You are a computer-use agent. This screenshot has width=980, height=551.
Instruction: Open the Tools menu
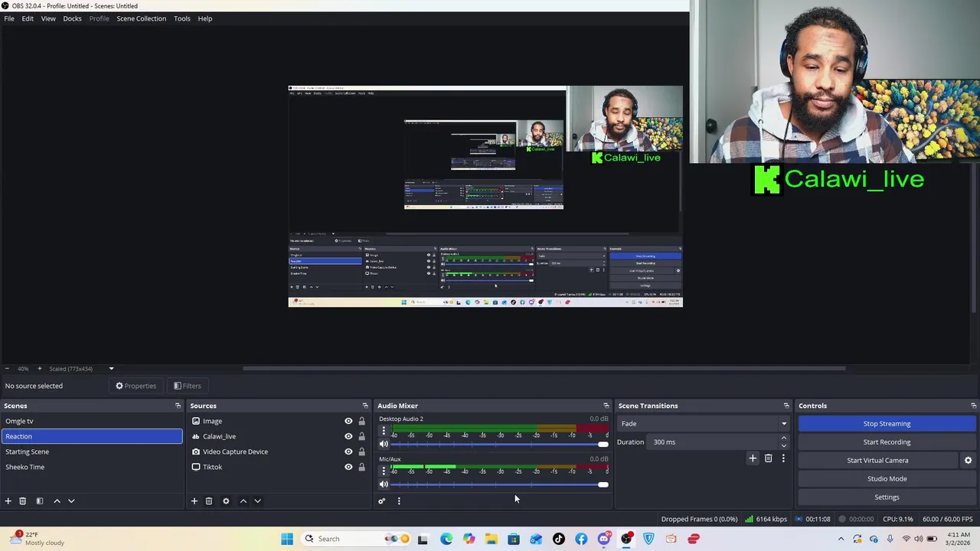[x=181, y=18]
